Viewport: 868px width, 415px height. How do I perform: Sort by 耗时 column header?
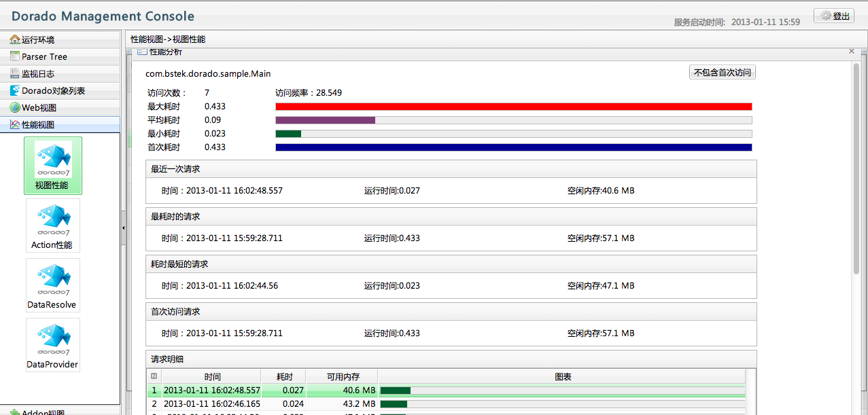284,376
